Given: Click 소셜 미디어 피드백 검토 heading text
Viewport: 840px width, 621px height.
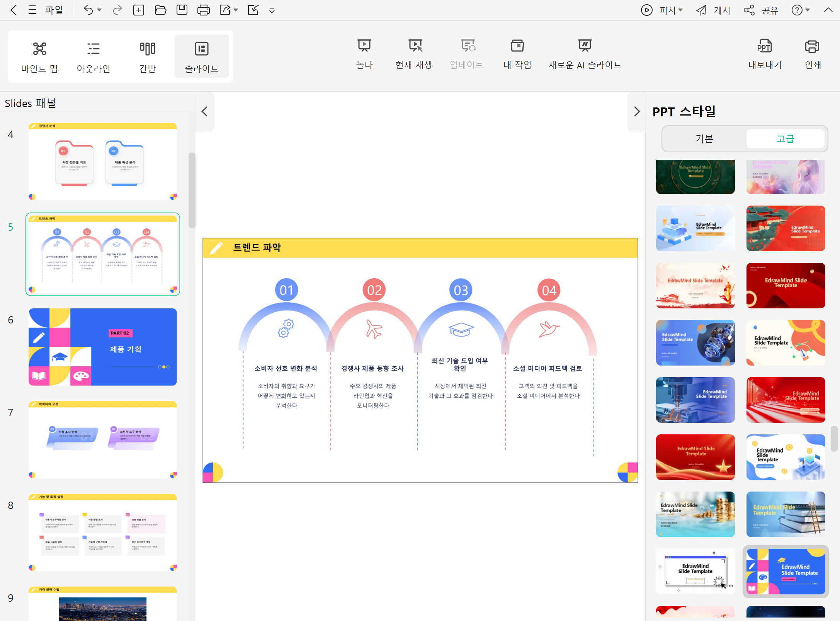Looking at the screenshot, I should point(548,368).
